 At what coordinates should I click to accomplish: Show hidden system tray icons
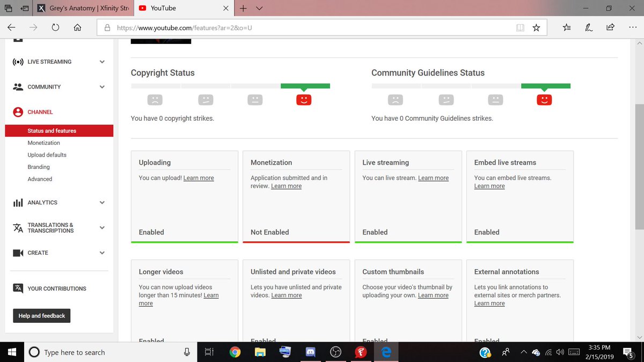[x=523, y=352]
